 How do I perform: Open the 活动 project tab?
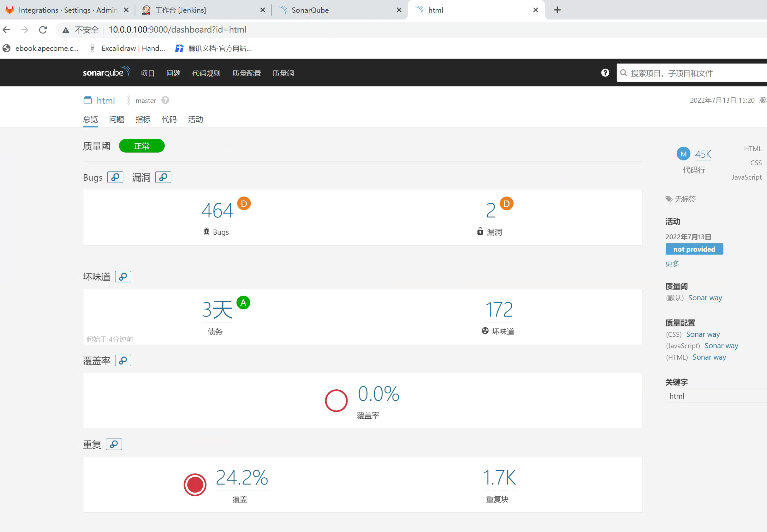[x=195, y=119]
